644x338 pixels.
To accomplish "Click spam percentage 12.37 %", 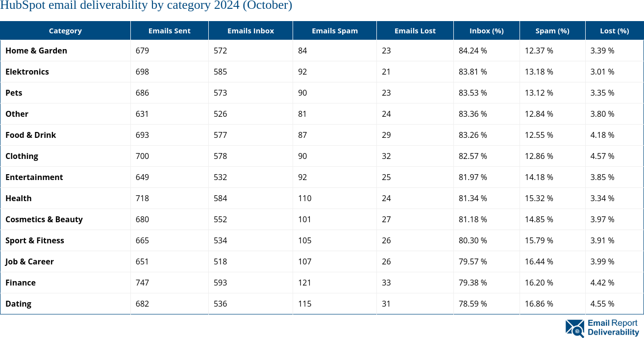I will [x=539, y=51].
